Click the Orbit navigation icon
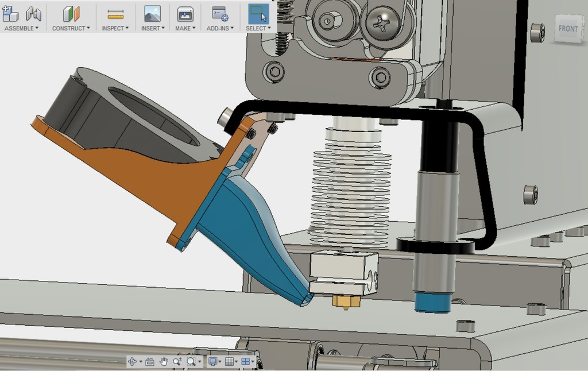The image size is (588, 371). [x=133, y=362]
